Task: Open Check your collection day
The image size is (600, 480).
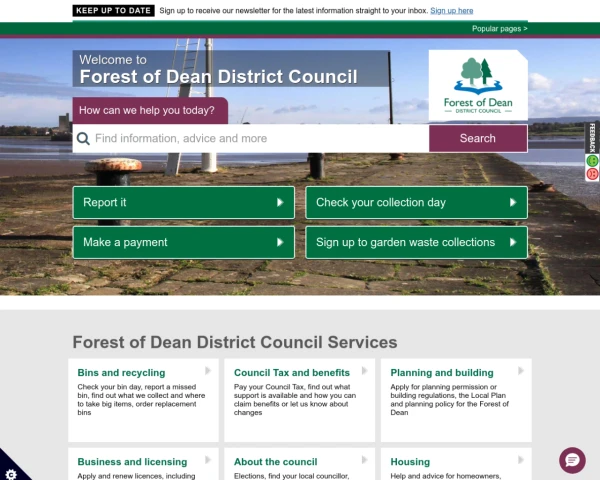Action: (416, 202)
